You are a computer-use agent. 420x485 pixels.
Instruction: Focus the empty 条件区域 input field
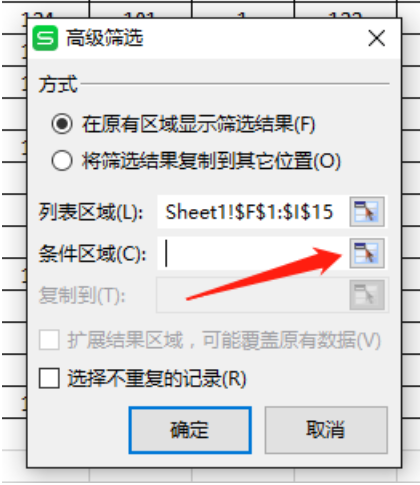point(253,253)
